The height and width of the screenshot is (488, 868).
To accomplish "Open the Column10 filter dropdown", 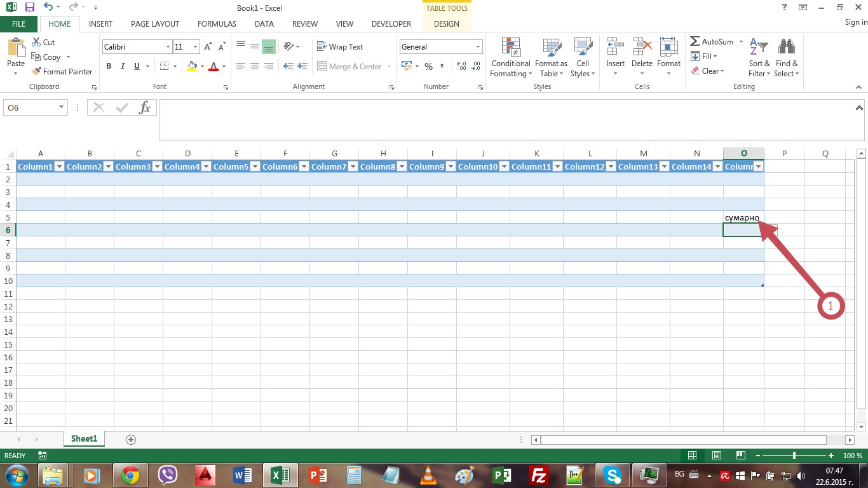I will pyautogui.click(x=504, y=166).
